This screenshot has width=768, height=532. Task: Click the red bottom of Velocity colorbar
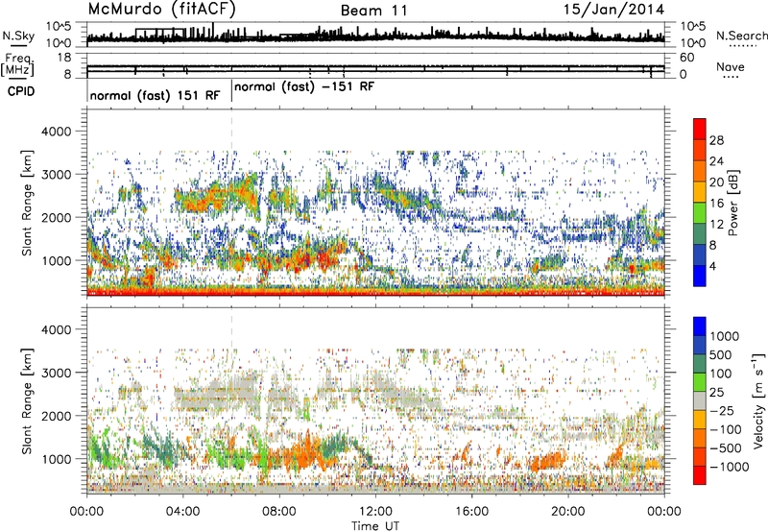pyautogui.click(x=700, y=475)
